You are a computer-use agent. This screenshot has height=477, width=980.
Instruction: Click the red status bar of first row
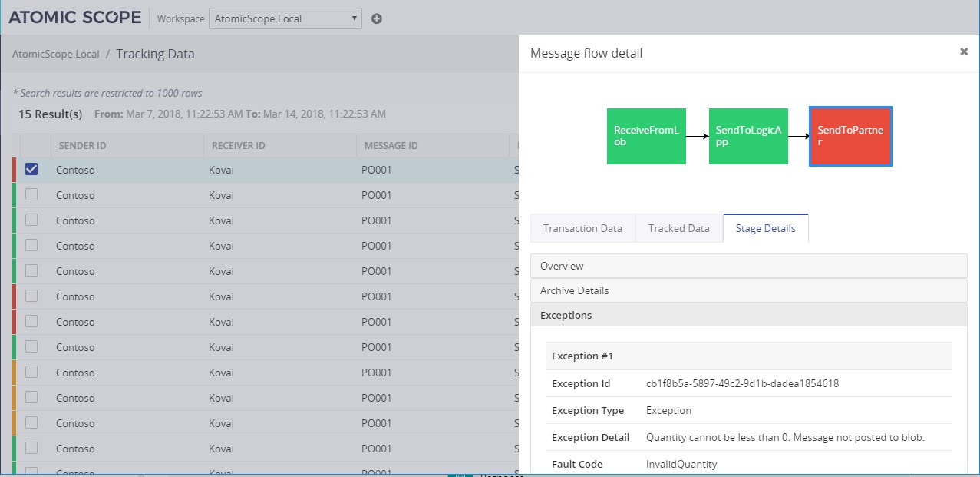[15, 170]
